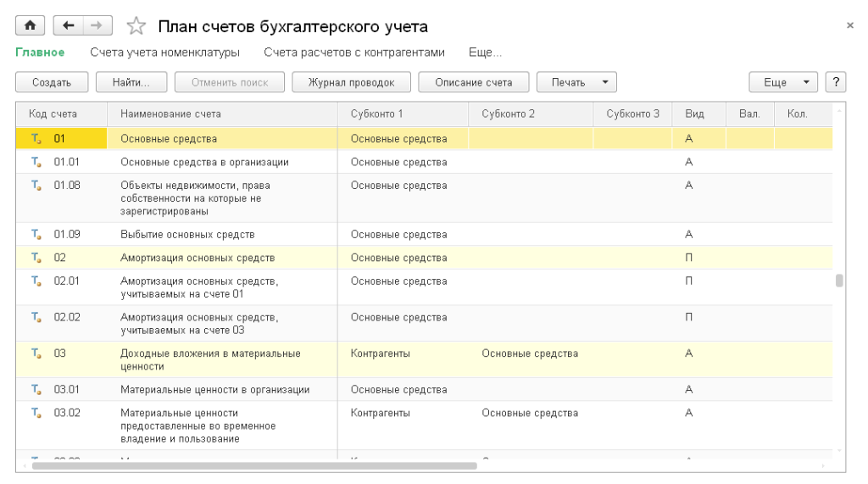The height and width of the screenshot is (484, 868).
Task: Switch to Счета учета номенклатуры tab
Action: coord(164,53)
